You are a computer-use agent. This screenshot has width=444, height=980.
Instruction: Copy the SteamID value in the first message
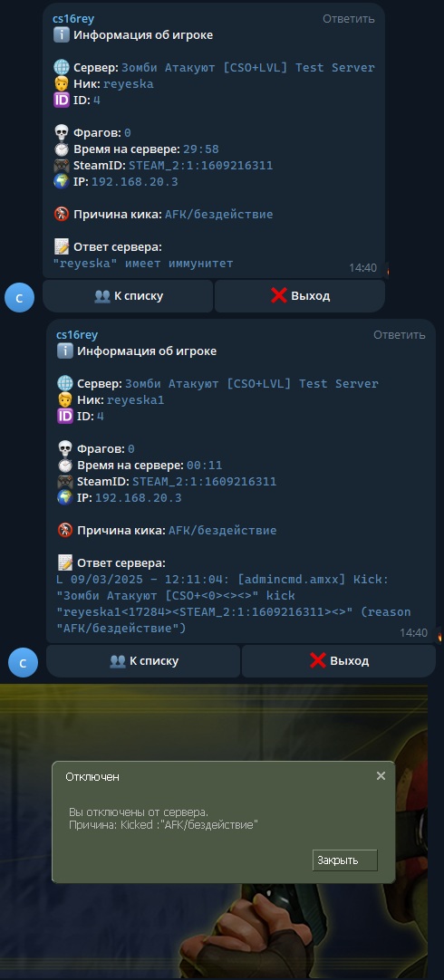pos(201,166)
